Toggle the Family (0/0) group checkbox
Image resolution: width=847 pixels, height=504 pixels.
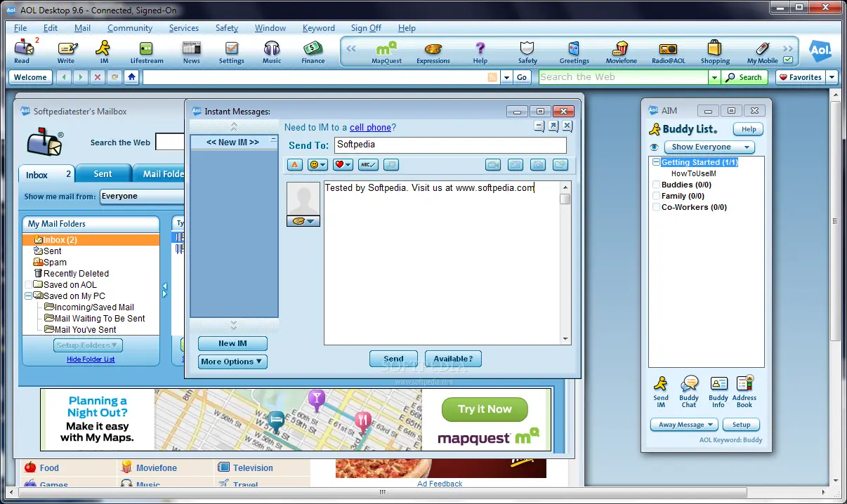656,196
